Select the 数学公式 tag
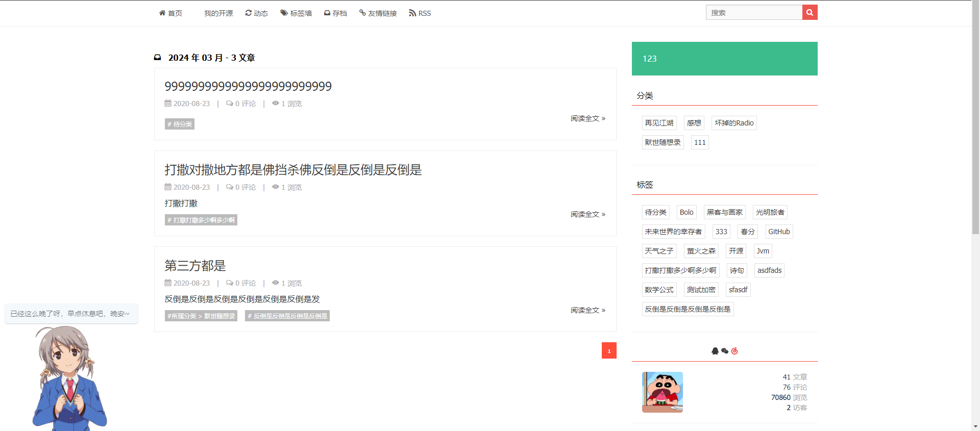The width and height of the screenshot is (980, 431). pyautogui.click(x=659, y=290)
